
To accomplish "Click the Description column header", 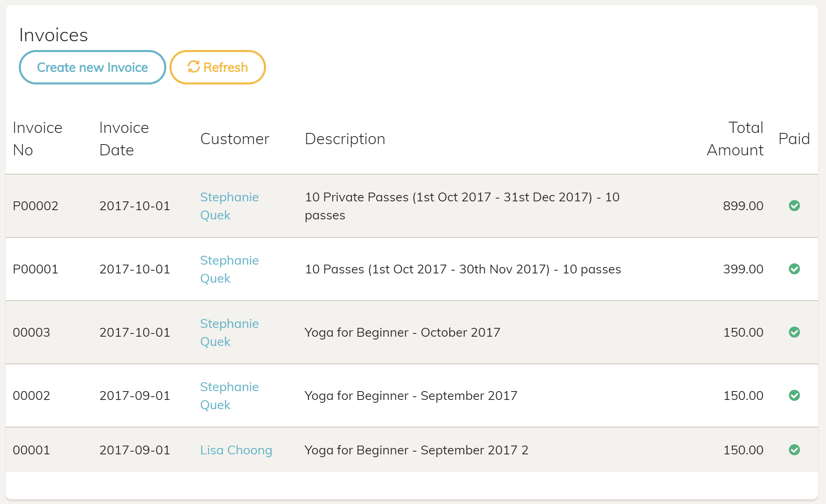I will [x=345, y=139].
